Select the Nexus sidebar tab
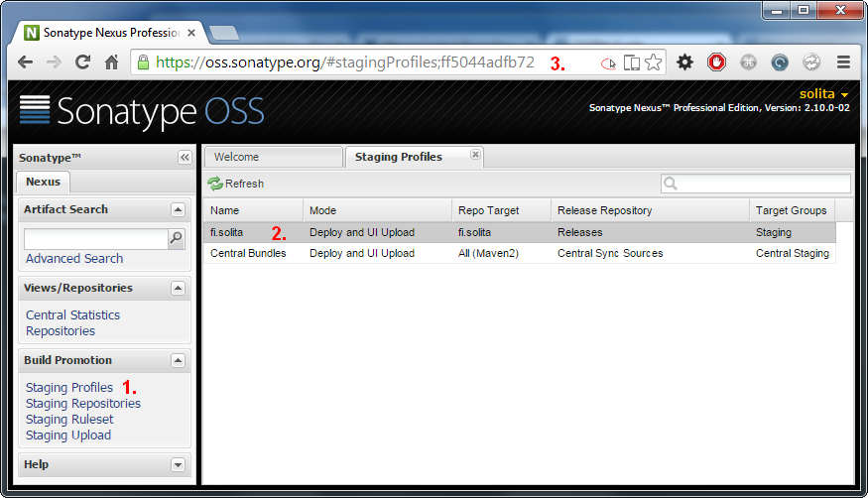 click(x=43, y=183)
